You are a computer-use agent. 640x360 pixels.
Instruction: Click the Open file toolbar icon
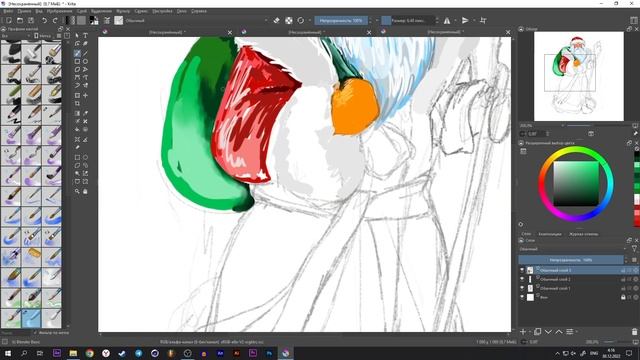(x=20, y=20)
